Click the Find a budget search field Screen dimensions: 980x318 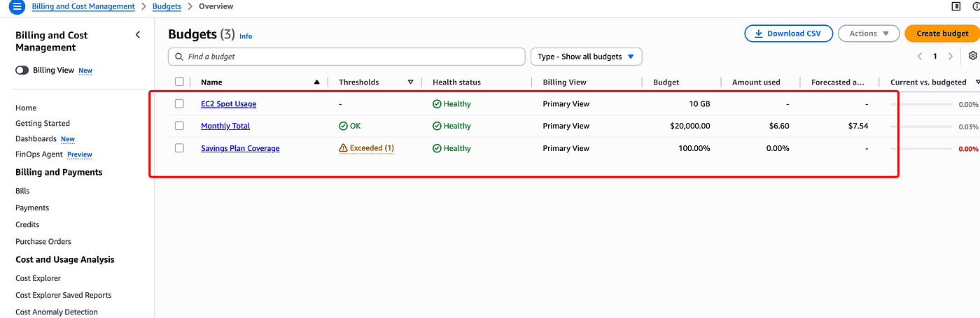(346, 57)
